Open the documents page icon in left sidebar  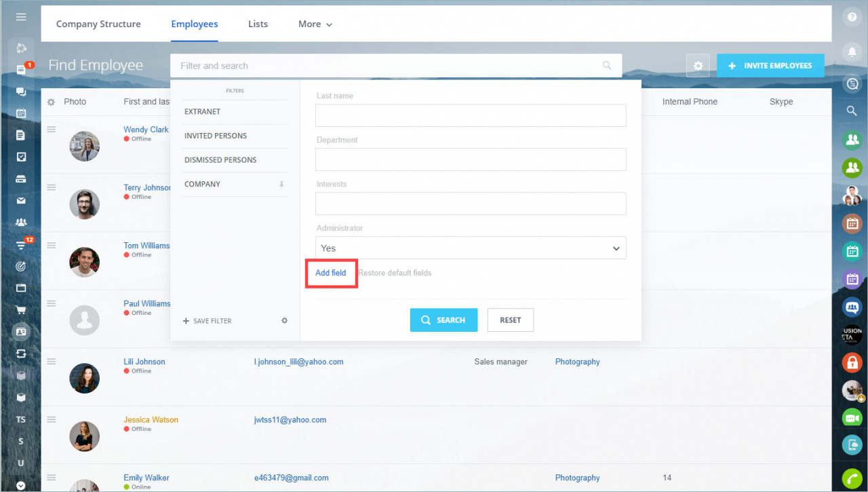coord(21,135)
